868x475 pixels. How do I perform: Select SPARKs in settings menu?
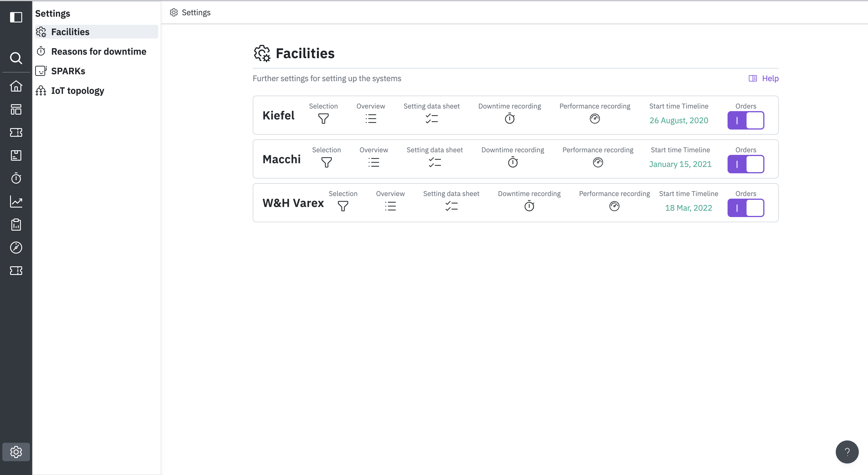tap(68, 71)
